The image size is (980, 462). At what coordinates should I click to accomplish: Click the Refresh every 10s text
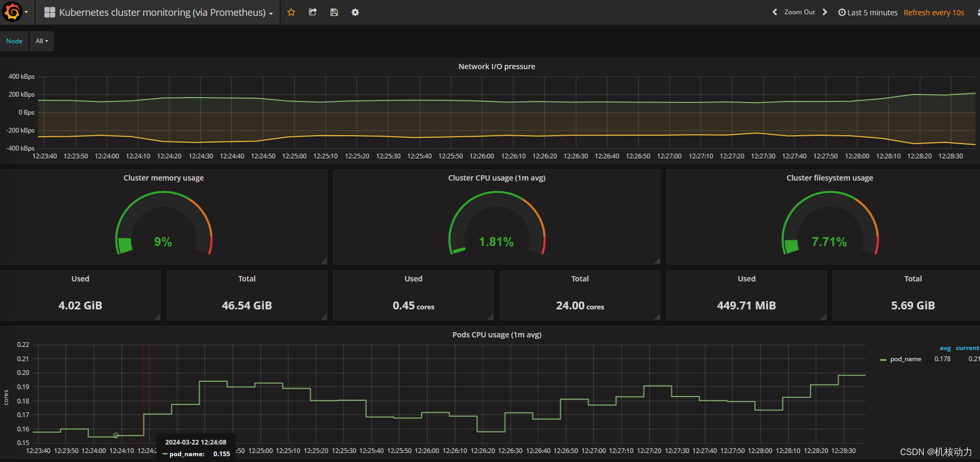point(934,13)
